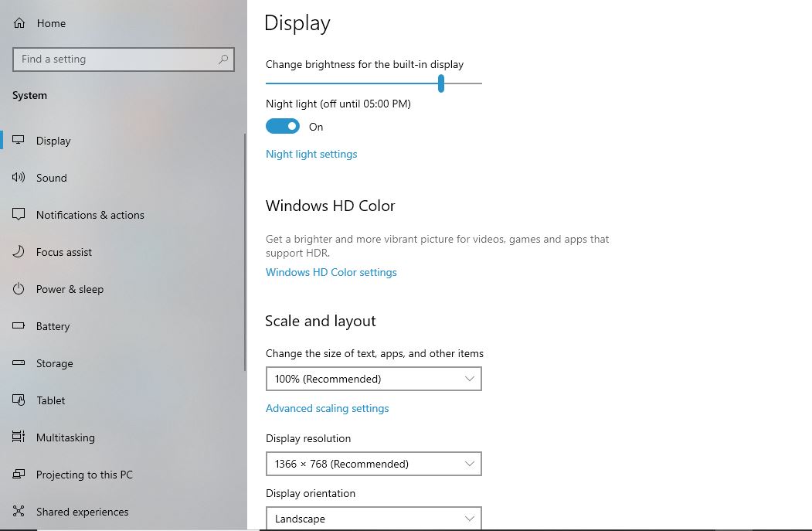
Task: Open the Display orientation dropdown
Action: (x=373, y=518)
